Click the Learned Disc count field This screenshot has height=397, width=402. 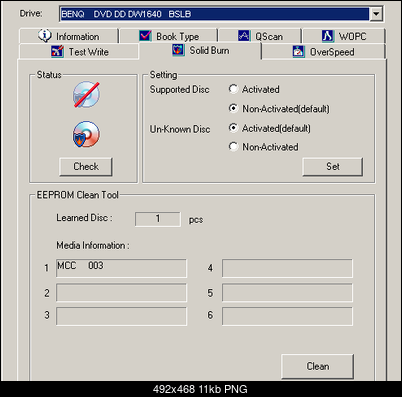158,219
